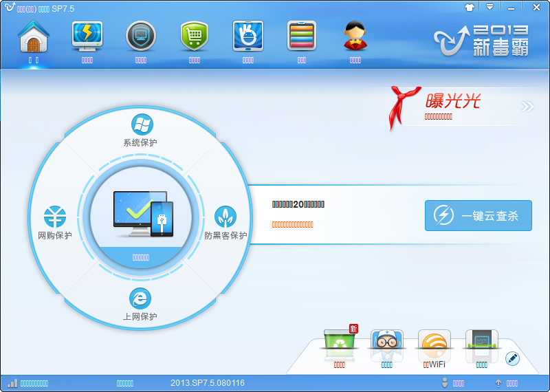Edit shortcut tools with the pencil icon
The height and width of the screenshot is (392, 550).
512,358
